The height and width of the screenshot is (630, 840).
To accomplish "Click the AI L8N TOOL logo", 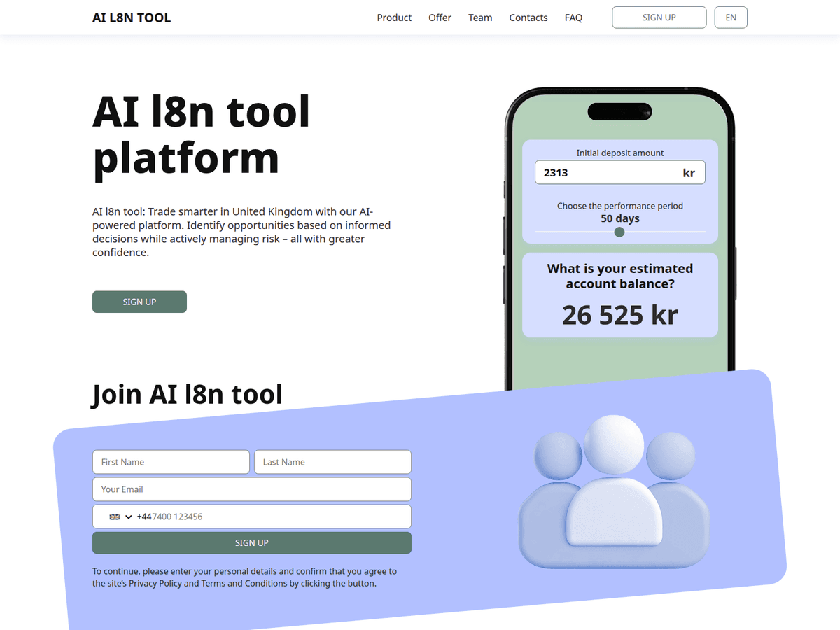I will click(x=132, y=17).
